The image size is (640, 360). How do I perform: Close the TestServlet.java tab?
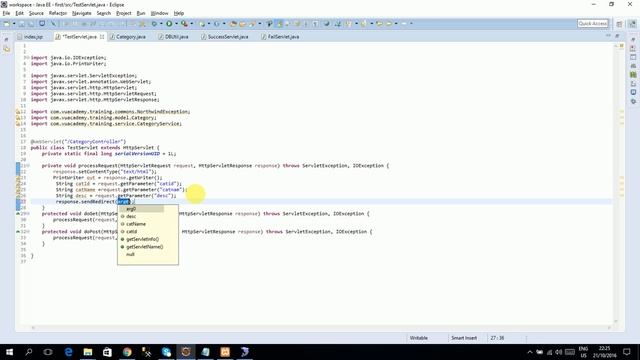pyautogui.click(x=102, y=37)
